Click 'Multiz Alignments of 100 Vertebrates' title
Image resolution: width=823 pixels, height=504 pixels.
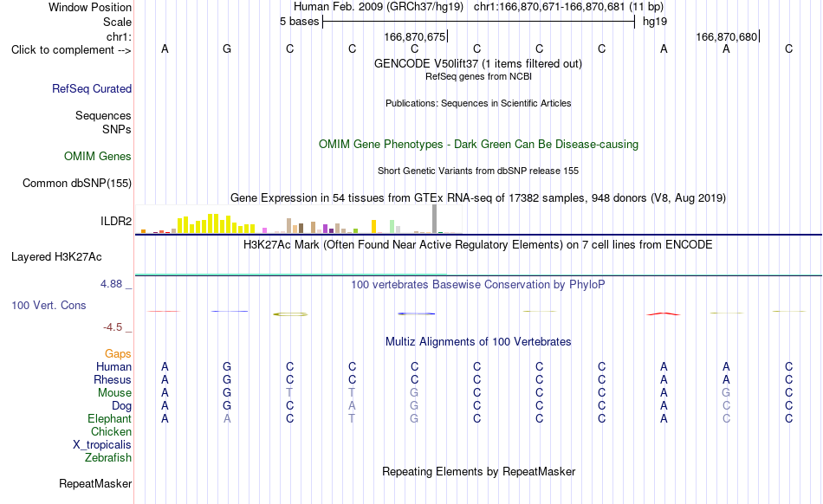(x=478, y=341)
